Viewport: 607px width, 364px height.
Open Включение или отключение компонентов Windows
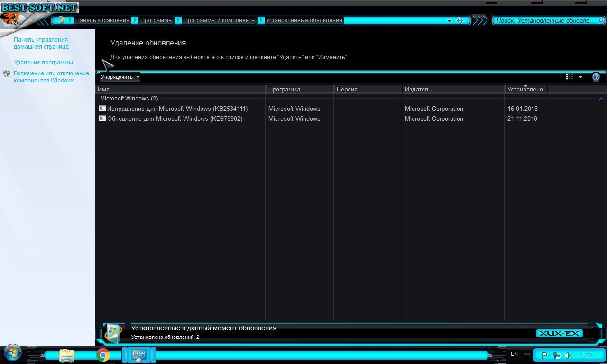click(x=51, y=77)
